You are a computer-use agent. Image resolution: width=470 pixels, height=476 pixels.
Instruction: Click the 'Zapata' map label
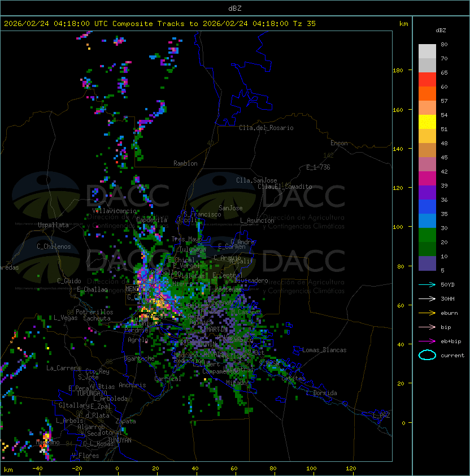125,421
